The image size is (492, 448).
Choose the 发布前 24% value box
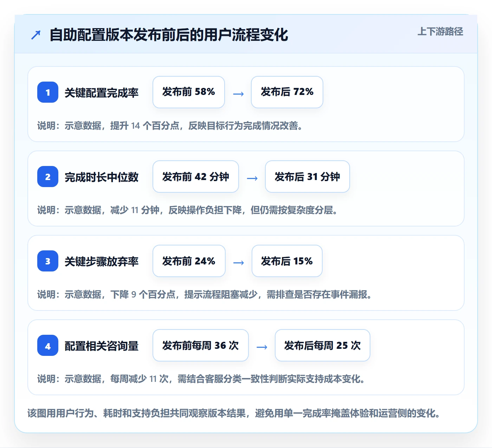click(x=189, y=261)
